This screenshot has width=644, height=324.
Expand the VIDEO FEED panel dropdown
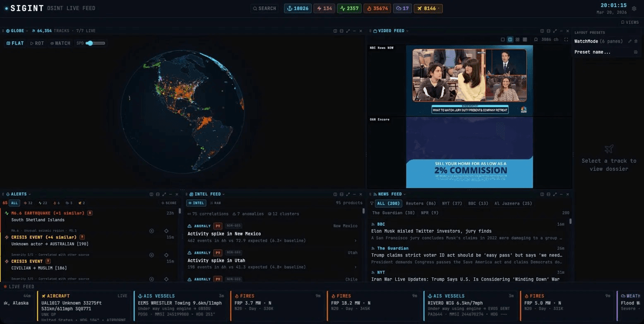point(408,31)
